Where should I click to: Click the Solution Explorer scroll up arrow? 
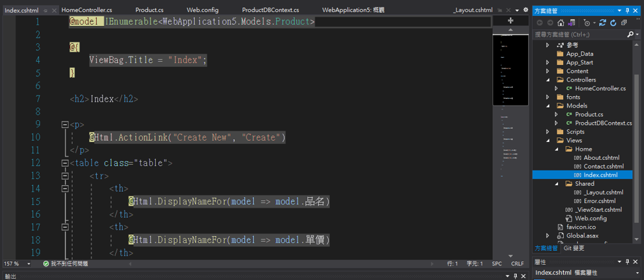(x=636, y=44)
